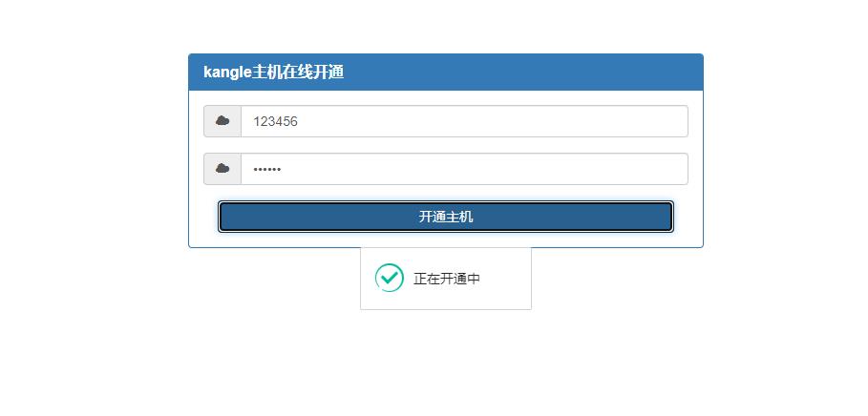Click the green checkmark success icon
The height and width of the screenshot is (416, 868).
pos(390,277)
